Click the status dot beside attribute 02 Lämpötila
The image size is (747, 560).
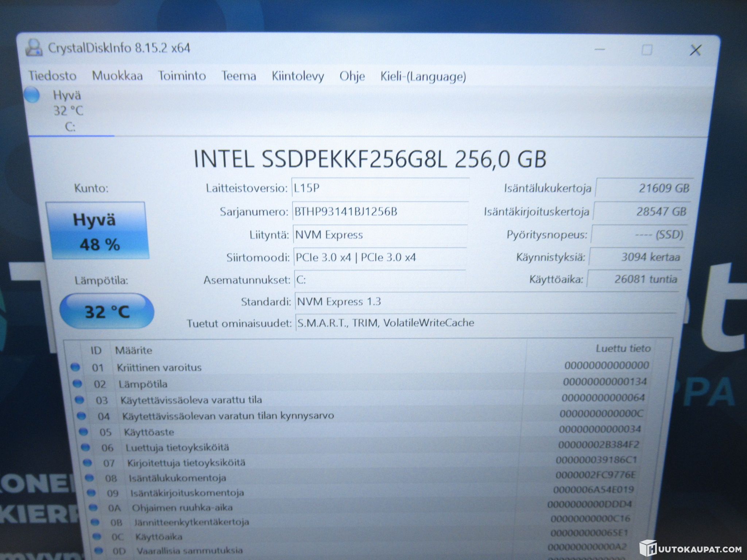[77, 383]
